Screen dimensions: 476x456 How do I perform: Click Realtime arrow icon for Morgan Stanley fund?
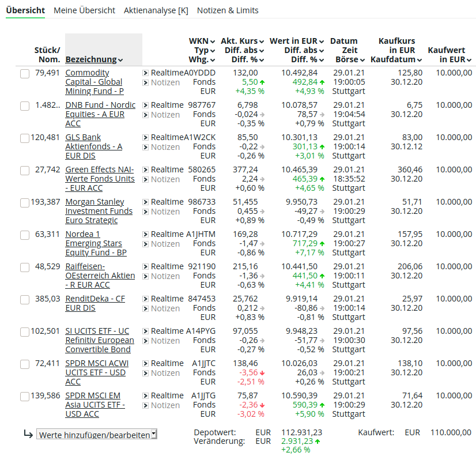145,202
